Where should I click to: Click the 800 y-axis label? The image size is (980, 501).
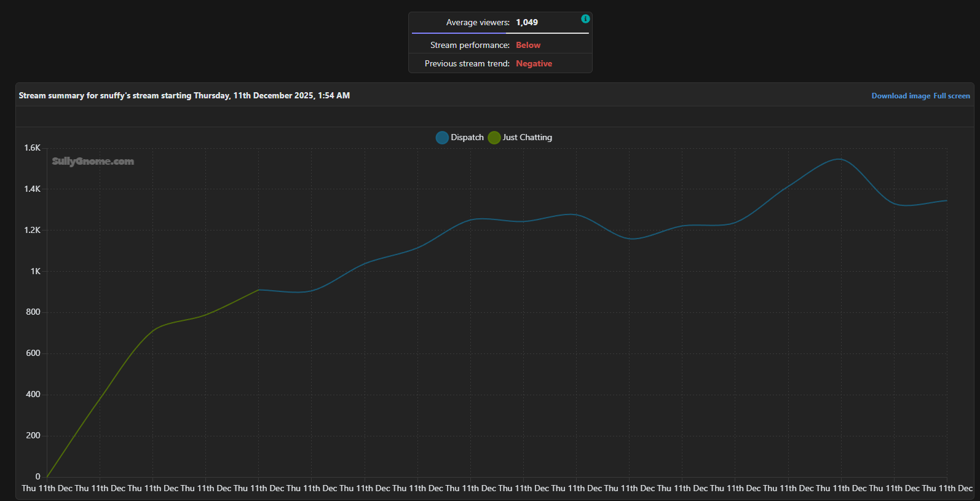tap(33, 312)
